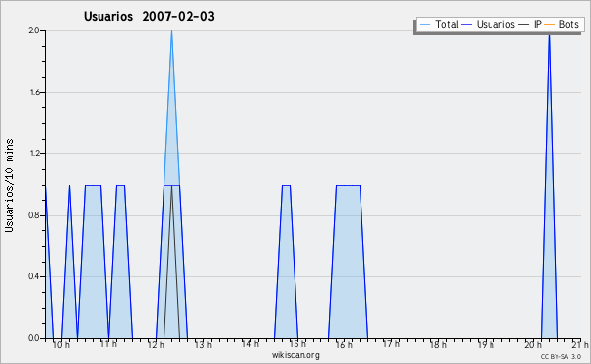Click the y-axis value 2.0
The height and width of the screenshot is (364, 591).
pyautogui.click(x=33, y=30)
